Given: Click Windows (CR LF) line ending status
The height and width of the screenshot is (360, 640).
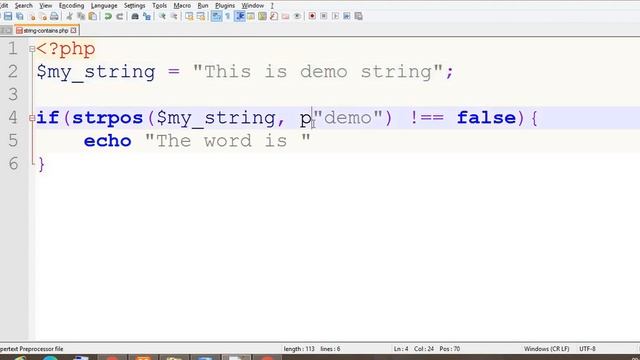Looking at the screenshot, I should pyautogui.click(x=547, y=349).
